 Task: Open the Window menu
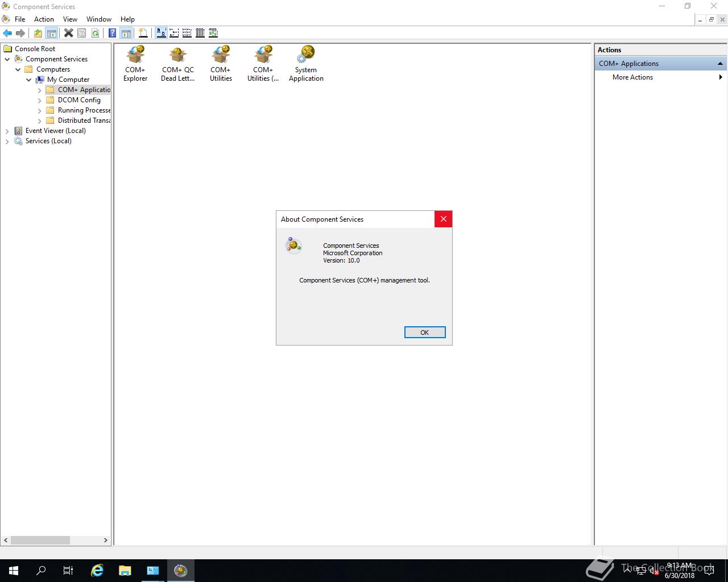[x=99, y=19]
